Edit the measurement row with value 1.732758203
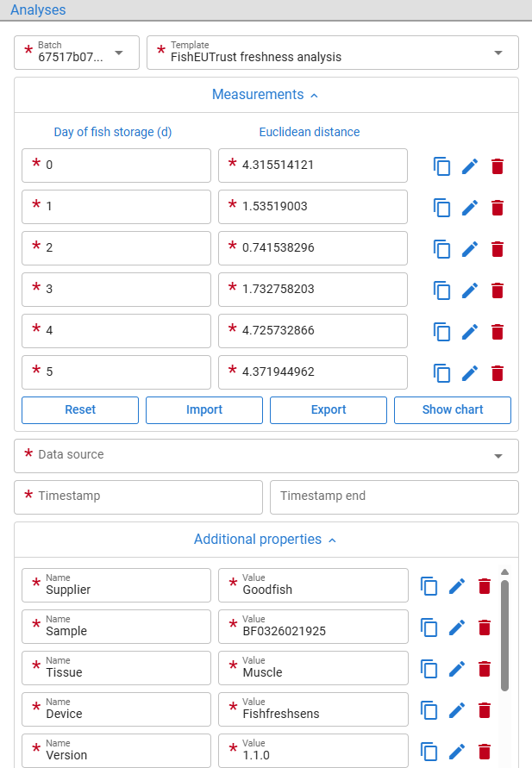Viewport: 532px width, 768px height. coord(470,290)
